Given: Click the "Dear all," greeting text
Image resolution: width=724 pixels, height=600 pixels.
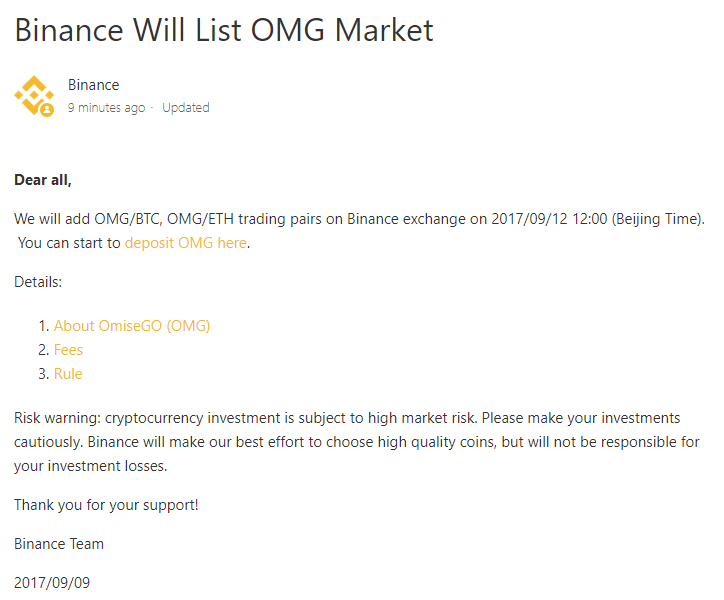Looking at the screenshot, I should 43,180.
